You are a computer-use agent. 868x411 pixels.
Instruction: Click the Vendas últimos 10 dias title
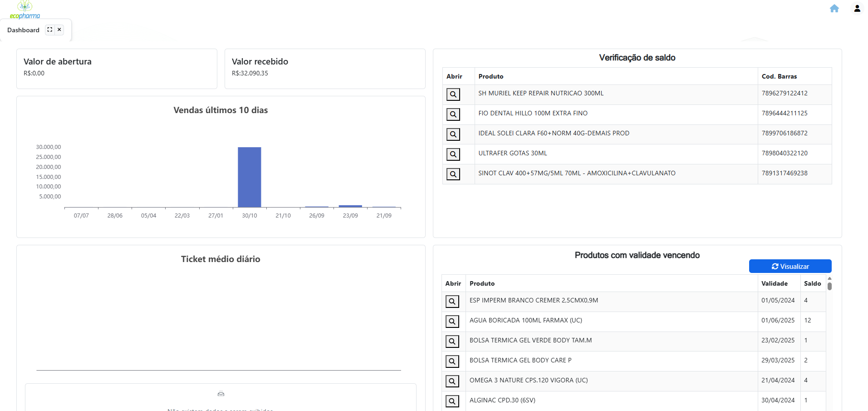point(221,110)
